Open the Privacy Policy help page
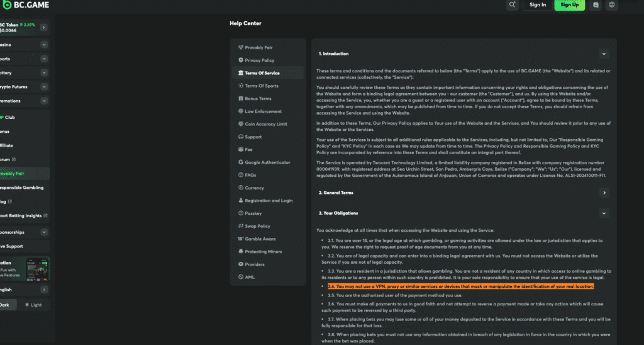This screenshot has height=345, width=644. click(259, 60)
